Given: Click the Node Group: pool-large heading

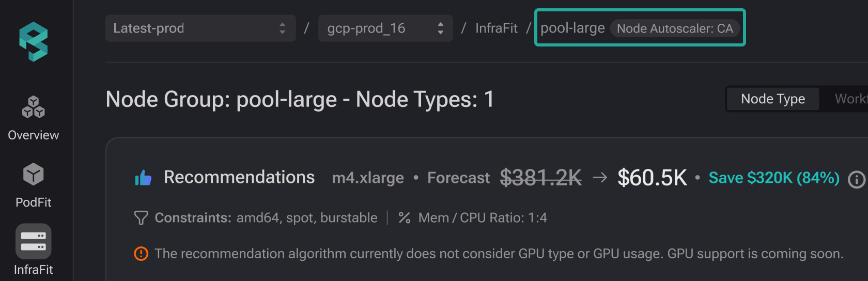Looking at the screenshot, I should 300,99.
